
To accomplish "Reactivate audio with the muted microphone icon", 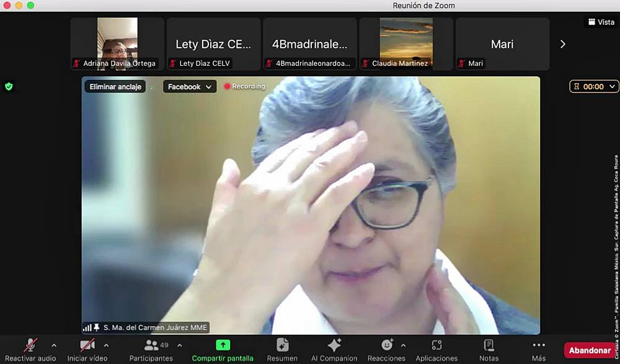I will [x=30, y=345].
